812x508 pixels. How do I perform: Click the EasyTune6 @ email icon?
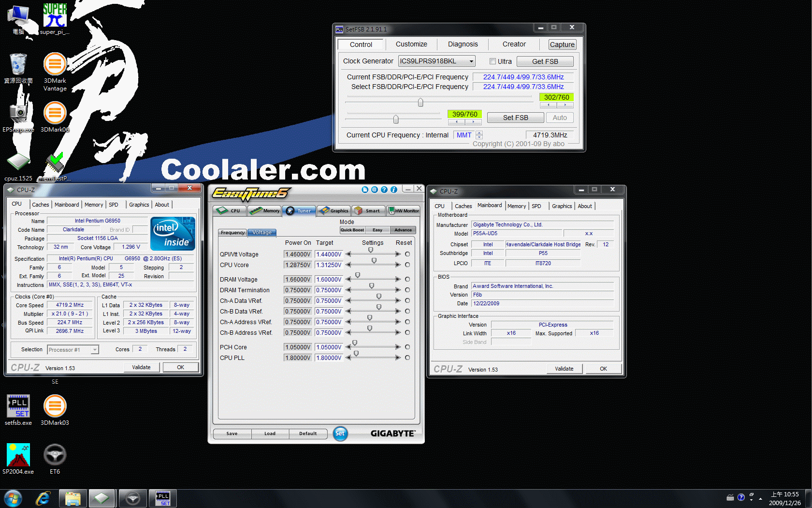coord(375,190)
